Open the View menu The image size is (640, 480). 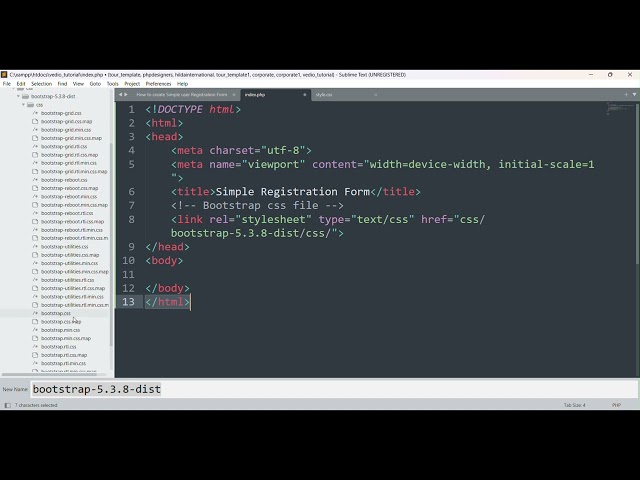pos(78,84)
